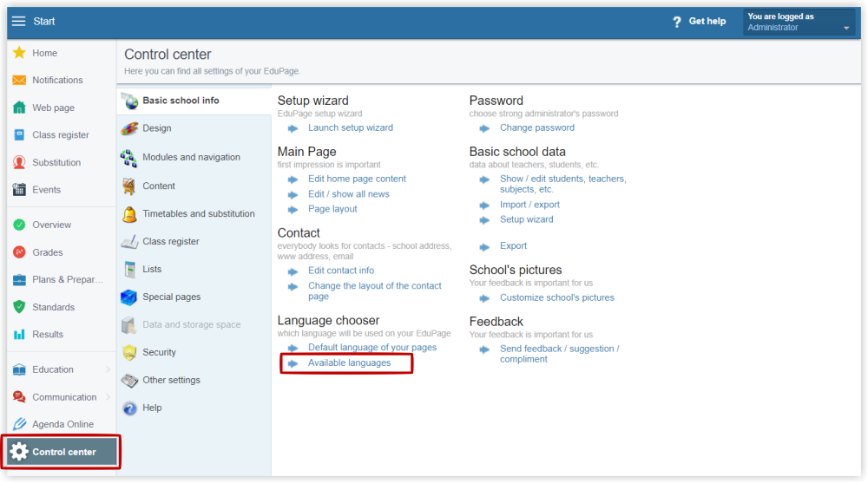Viewport: 868px width, 483px height.
Task: Click the Get help button
Action: pyautogui.click(x=699, y=22)
